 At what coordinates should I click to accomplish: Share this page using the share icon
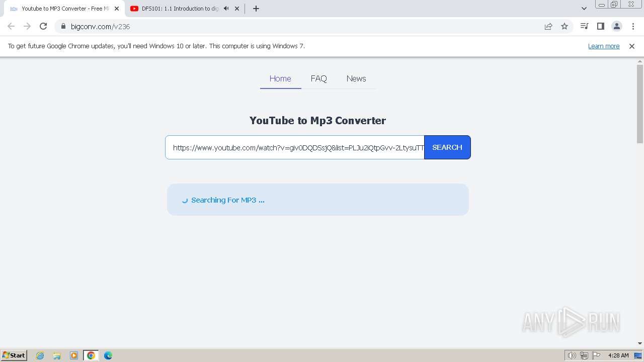click(x=548, y=26)
